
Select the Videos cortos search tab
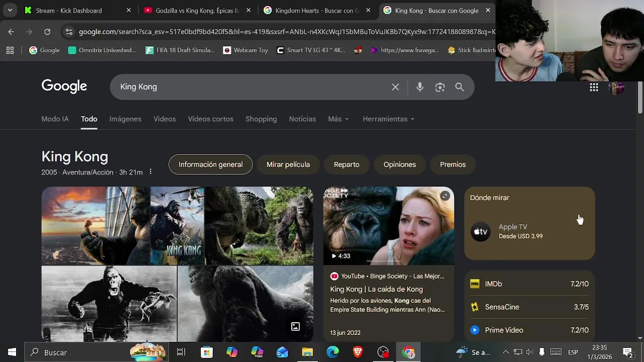tap(210, 119)
